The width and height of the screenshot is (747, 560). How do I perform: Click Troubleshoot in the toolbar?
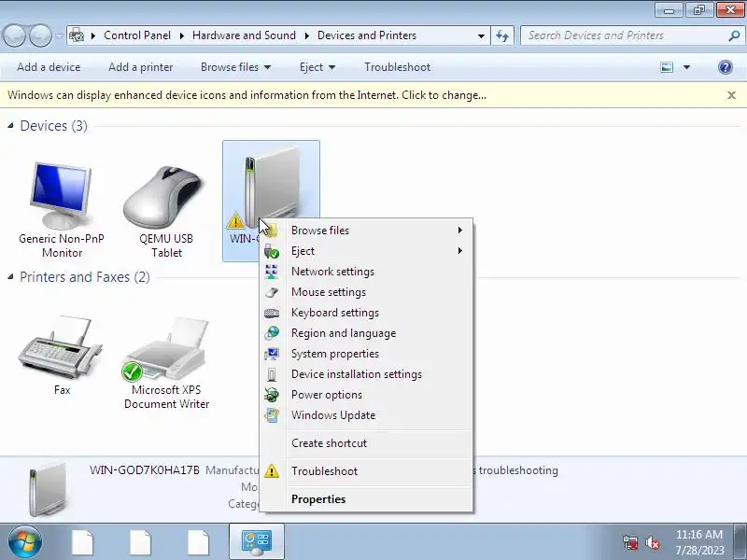pyautogui.click(x=398, y=67)
